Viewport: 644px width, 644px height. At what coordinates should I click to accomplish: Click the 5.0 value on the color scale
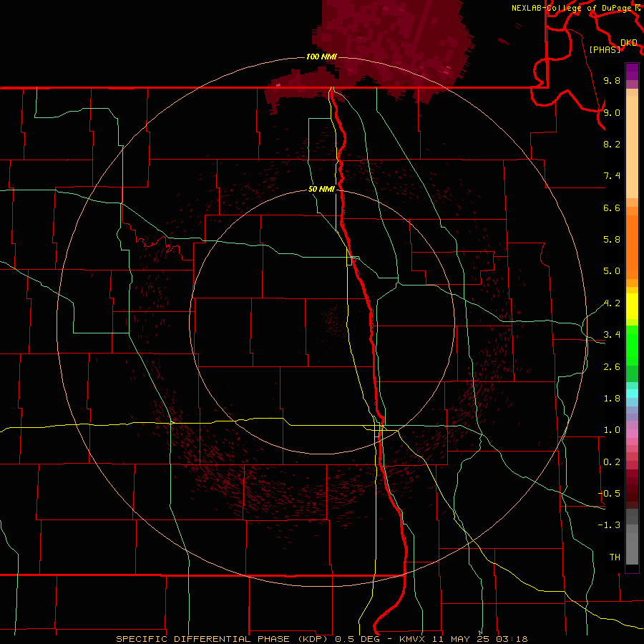pos(612,271)
